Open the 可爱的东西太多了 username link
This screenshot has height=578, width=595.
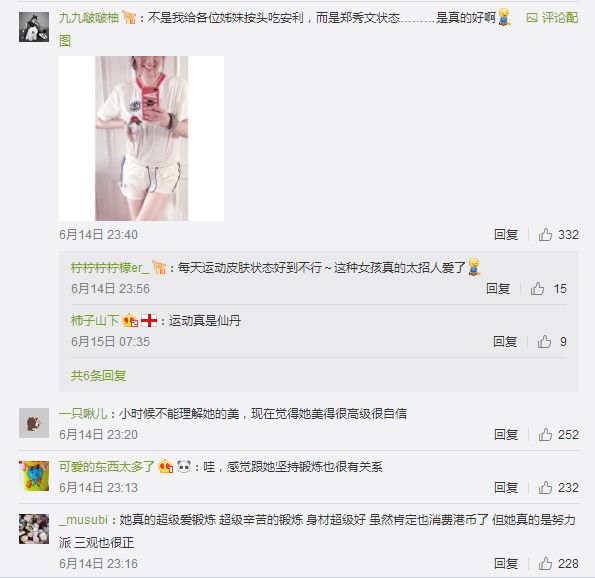(x=107, y=466)
